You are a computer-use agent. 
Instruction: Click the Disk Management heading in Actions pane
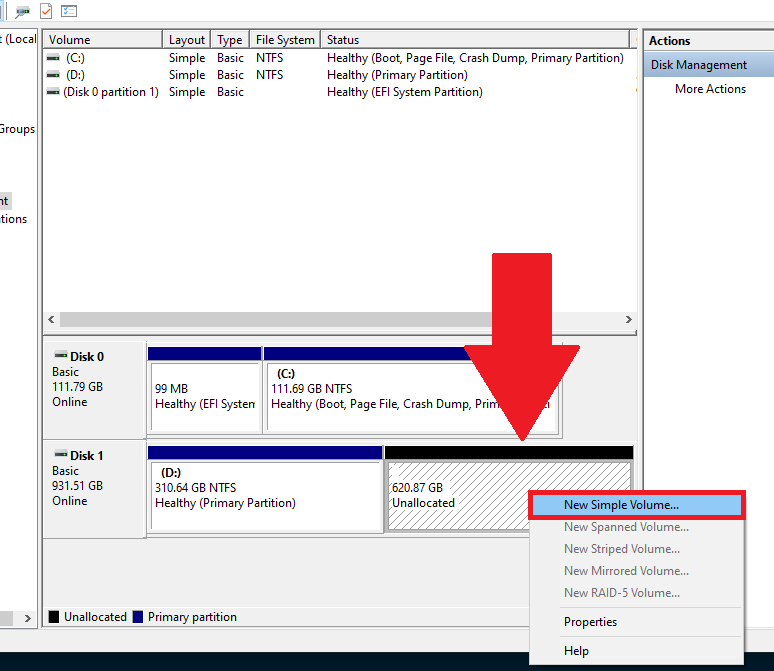pyautogui.click(x=699, y=65)
